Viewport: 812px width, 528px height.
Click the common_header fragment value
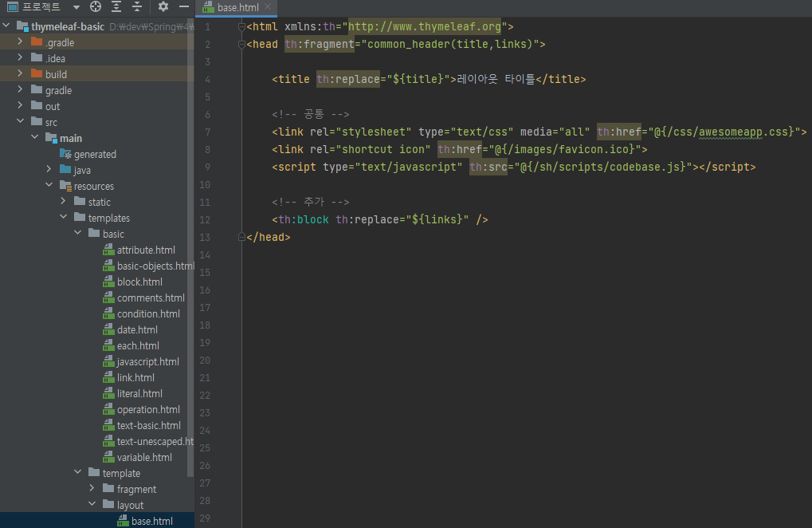pos(450,44)
